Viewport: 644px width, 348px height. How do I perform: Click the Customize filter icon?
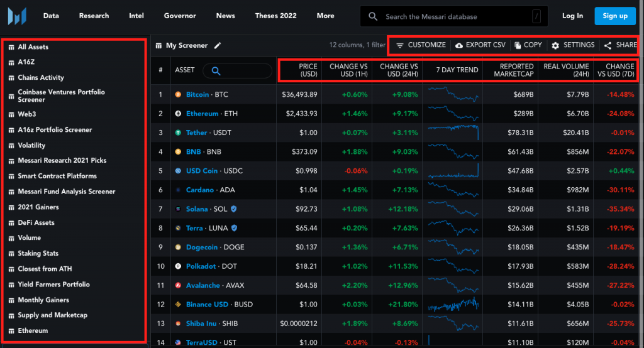click(x=400, y=45)
